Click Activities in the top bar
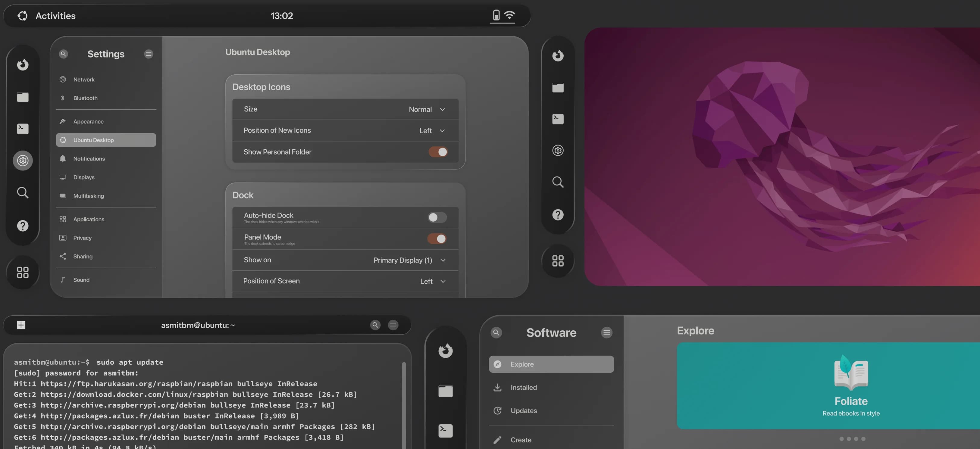The height and width of the screenshot is (449, 980). coord(55,16)
